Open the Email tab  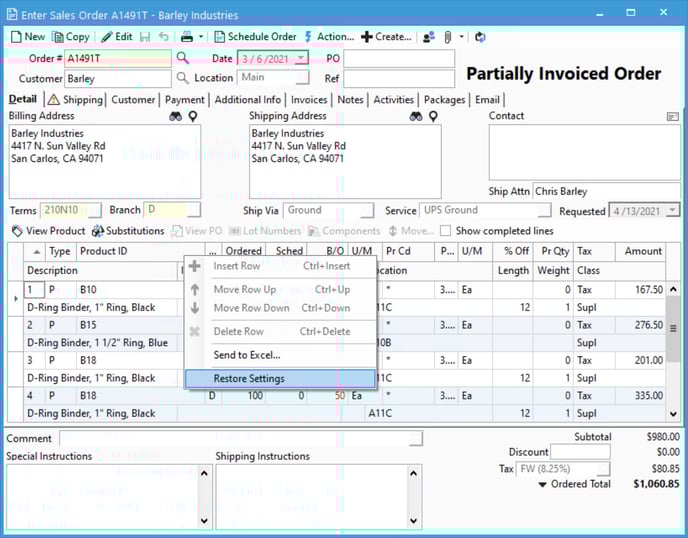487,100
